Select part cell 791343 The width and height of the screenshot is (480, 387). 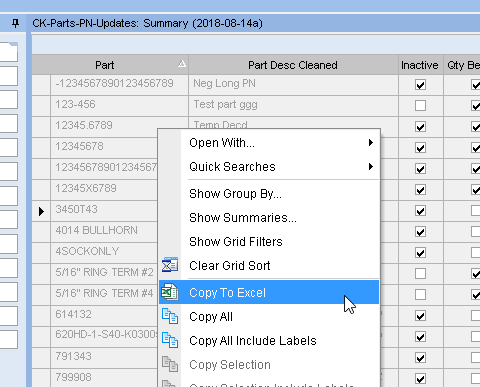[104, 358]
